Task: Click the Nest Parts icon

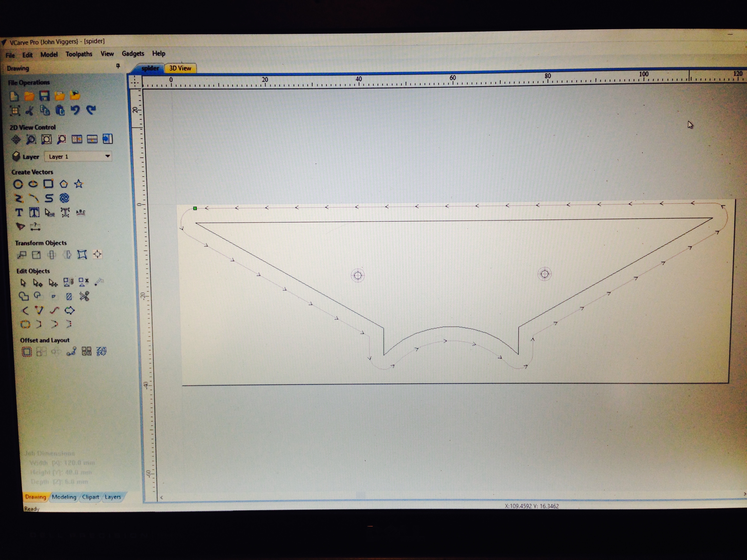Action: point(101,351)
